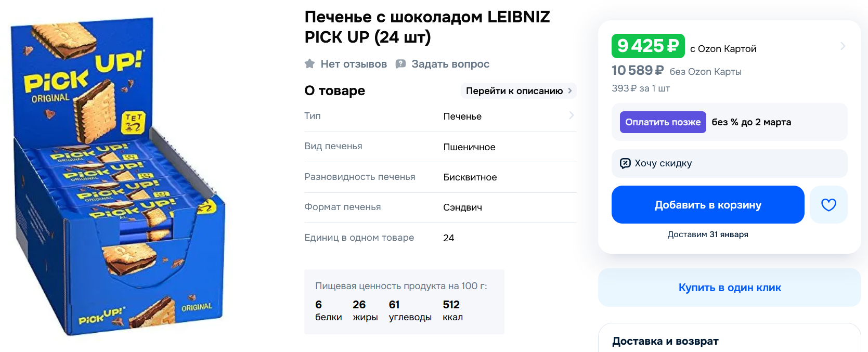
Task: Click the Задать вопрос link
Action: click(450, 64)
